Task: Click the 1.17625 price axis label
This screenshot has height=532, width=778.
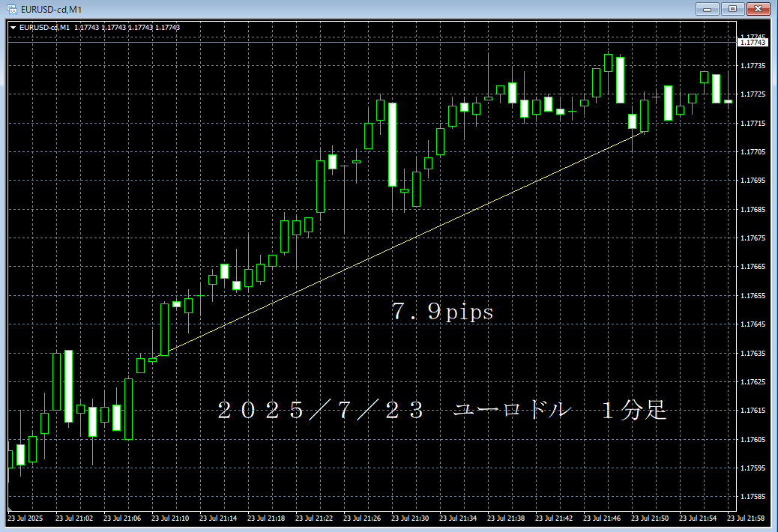Action: 753,382
